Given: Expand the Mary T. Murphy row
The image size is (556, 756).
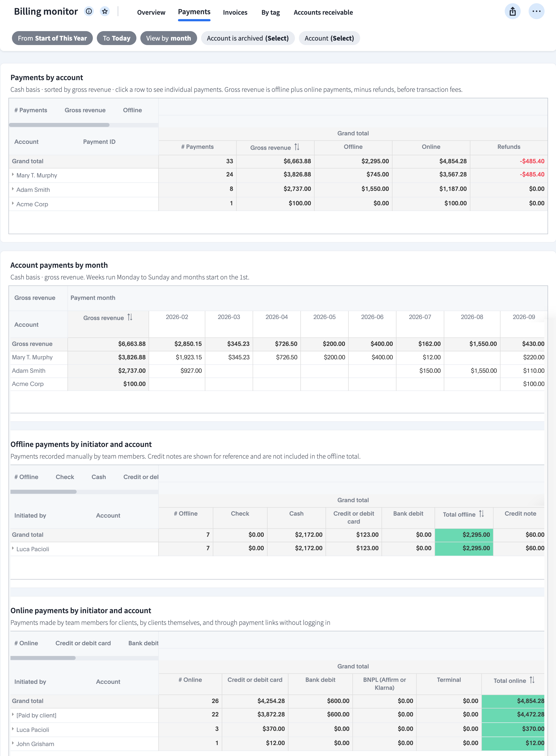Looking at the screenshot, I should point(13,175).
